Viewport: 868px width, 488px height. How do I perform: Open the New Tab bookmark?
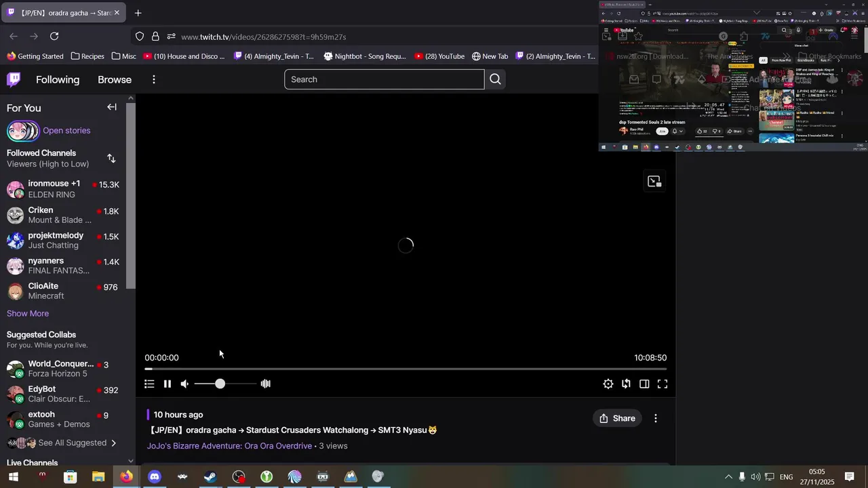point(490,56)
